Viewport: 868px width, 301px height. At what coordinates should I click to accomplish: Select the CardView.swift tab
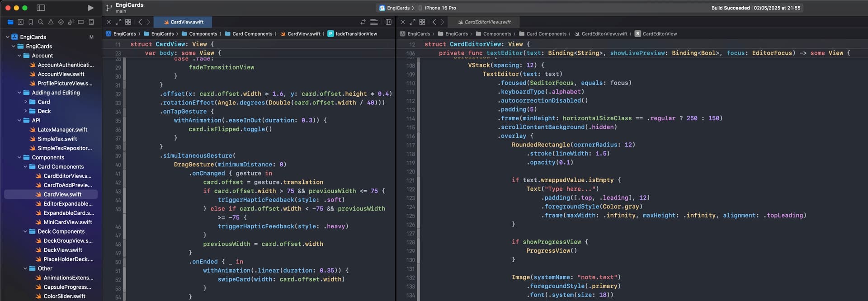(183, 22)
